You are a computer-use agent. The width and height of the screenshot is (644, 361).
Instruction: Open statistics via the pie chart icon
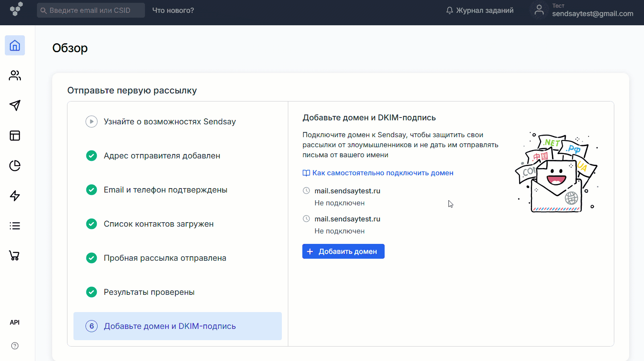[x=15, y=165]
